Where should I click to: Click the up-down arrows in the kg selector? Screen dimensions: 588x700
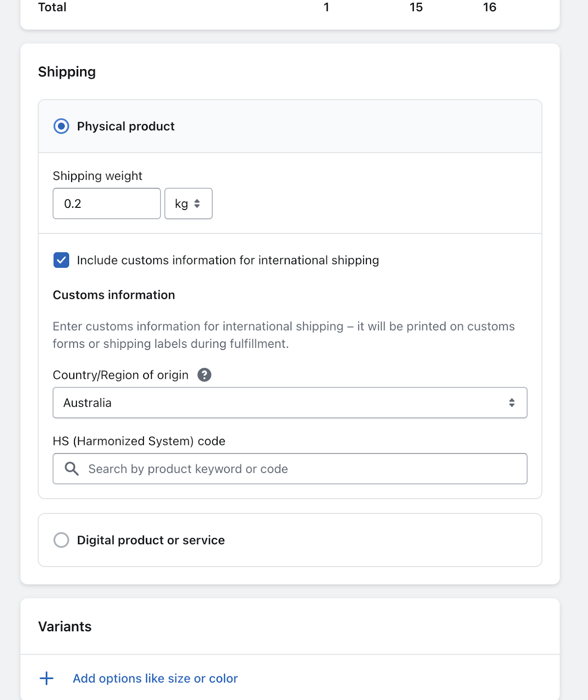tap(197, 204)
